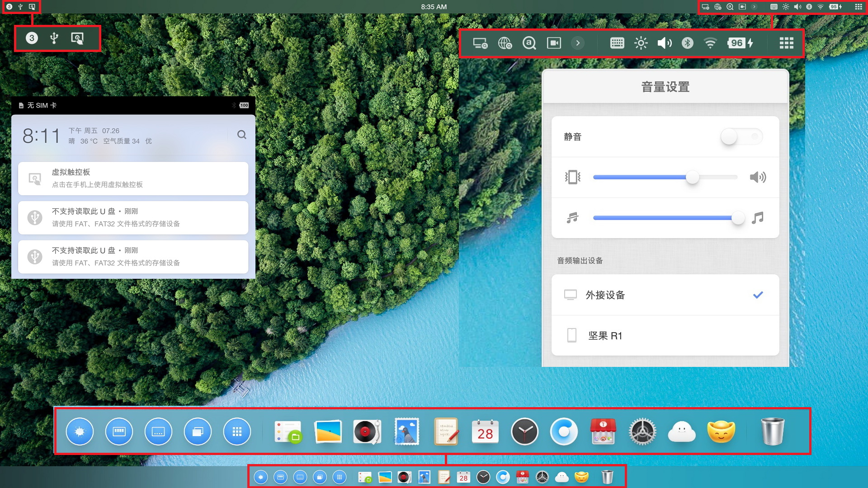Click the red vinyl music player dock icon
The height and width of the screenshot is (488, 868).
coord(366,432)
